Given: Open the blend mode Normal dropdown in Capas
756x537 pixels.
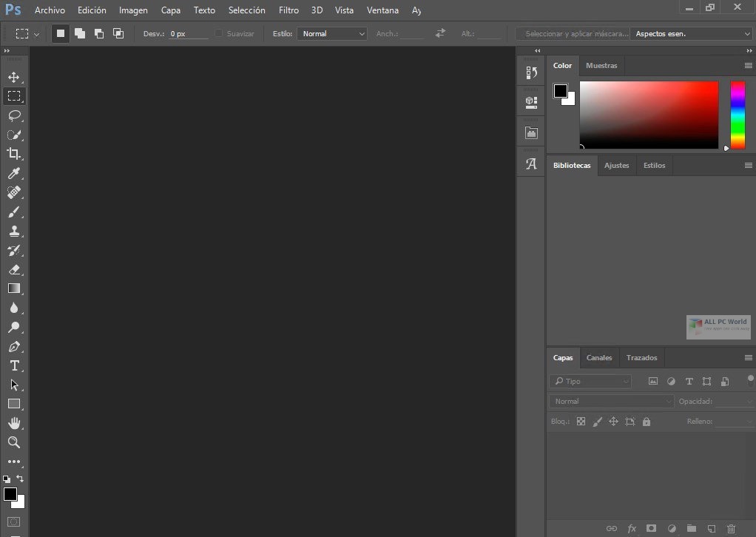Looking at the screenshot, I should tap(611, 401).
